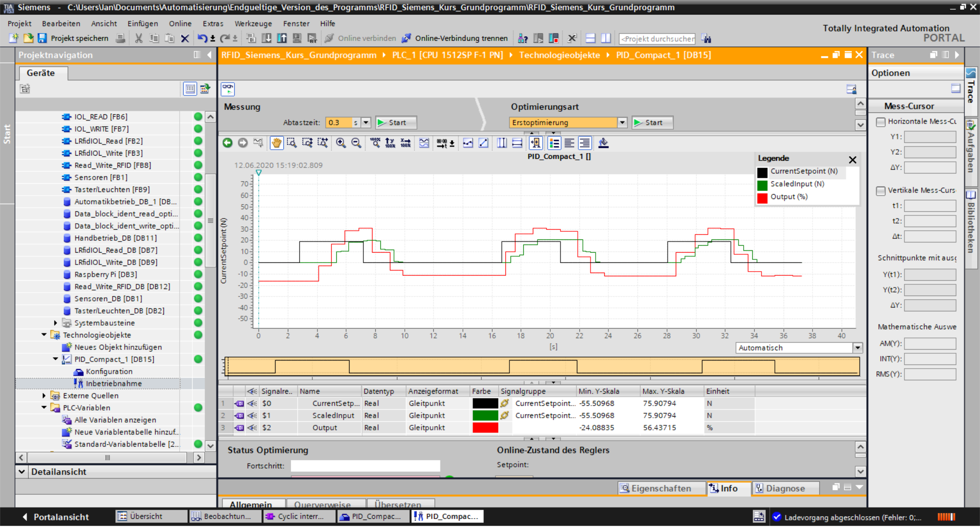Enable Vertikale Mess-Cursor checkbox

[x=880, y=190]
